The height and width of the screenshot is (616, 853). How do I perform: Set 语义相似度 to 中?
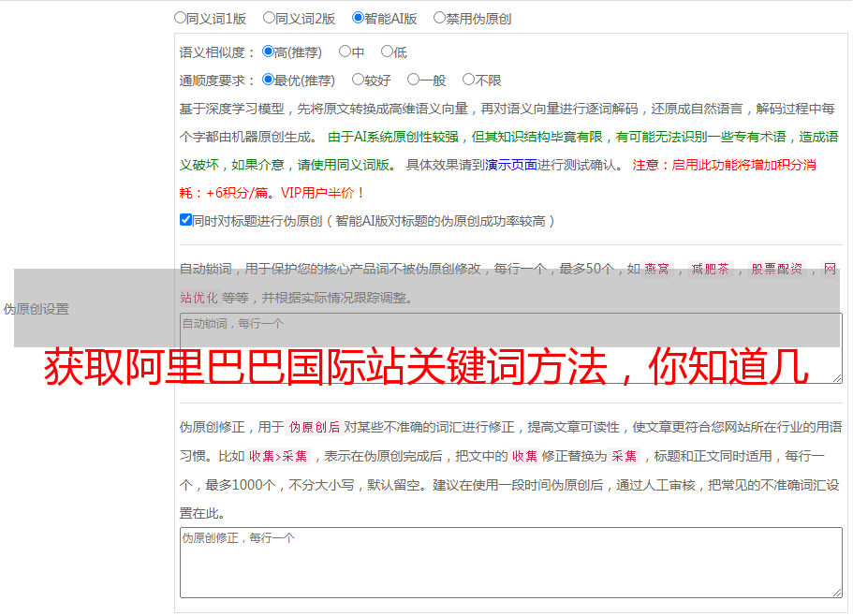(x=345, y=51)
